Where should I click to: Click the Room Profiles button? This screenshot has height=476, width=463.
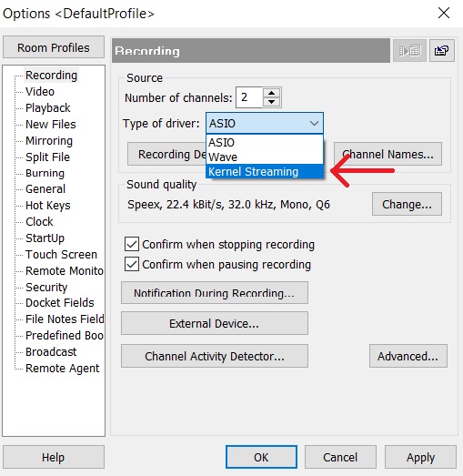tap(54, 47)
